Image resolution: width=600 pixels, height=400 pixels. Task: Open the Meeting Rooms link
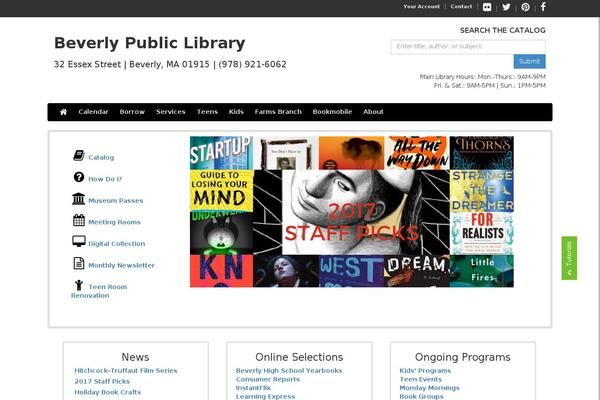pyautogui.click(x=114, y=222)
